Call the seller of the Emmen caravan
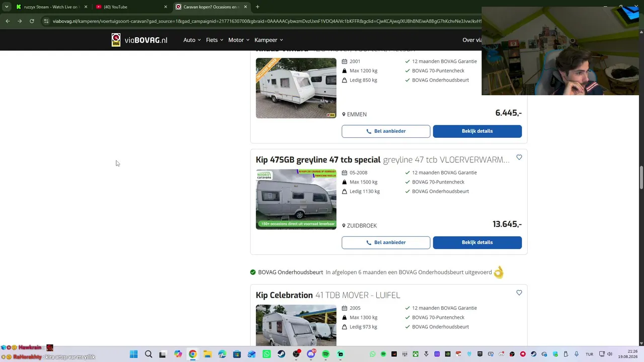Viewport: 644px width, 362px height. point(386,131)
